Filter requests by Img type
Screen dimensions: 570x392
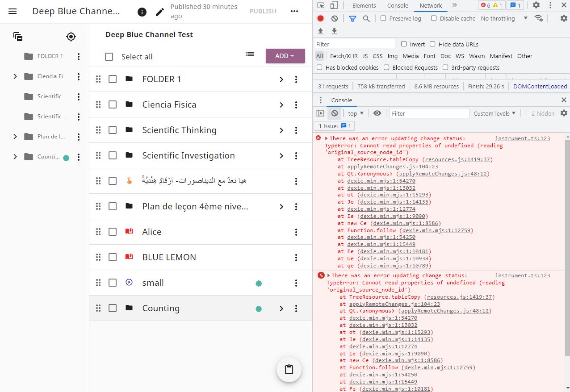pyautogui.click(x=392, y=56)
